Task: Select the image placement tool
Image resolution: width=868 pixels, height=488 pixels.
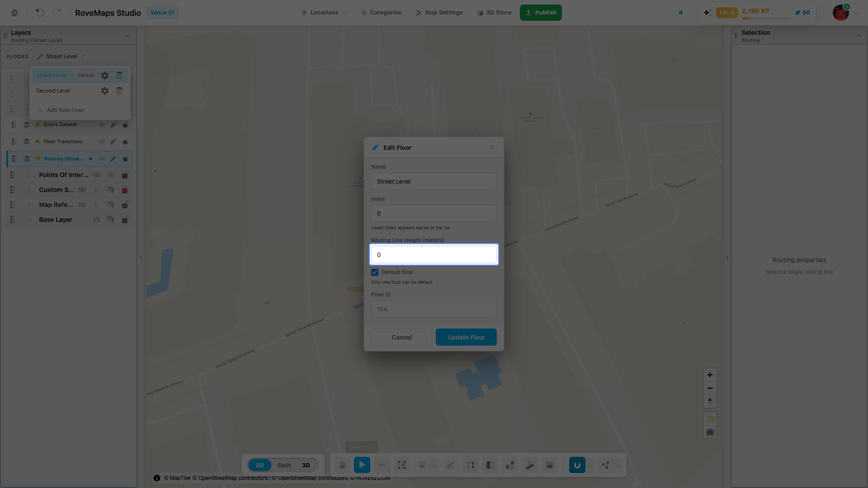Action: pos(550,465)
